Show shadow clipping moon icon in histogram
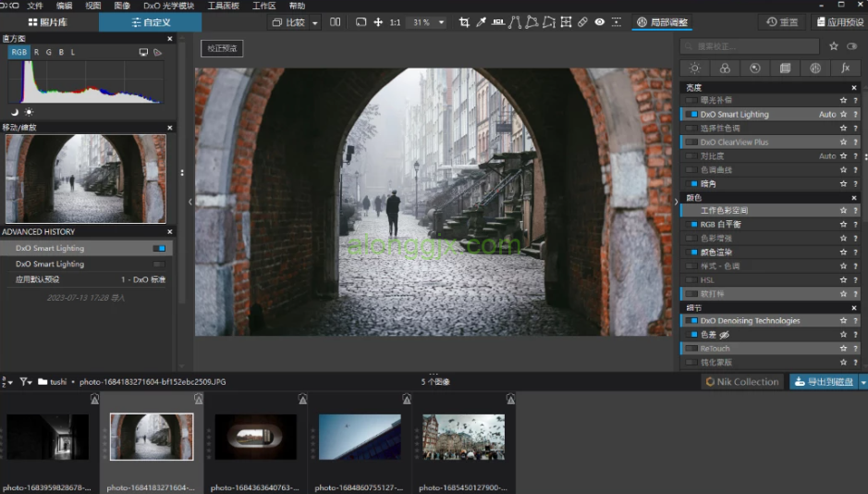 [14, 112]
